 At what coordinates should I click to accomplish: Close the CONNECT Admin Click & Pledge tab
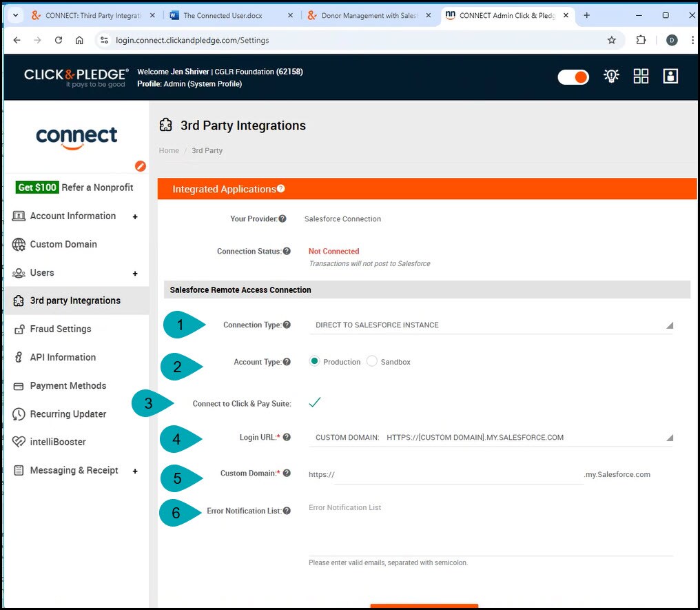566,15
